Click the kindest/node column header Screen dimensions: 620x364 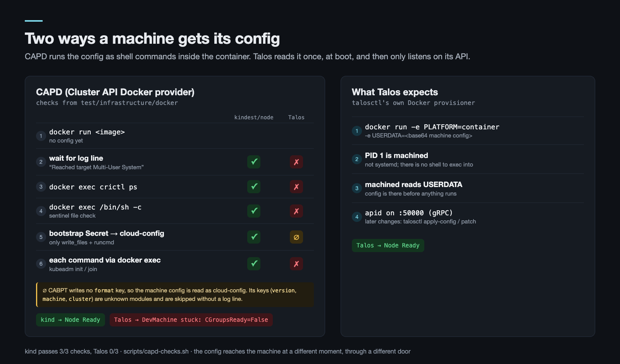tap(254, 117)
